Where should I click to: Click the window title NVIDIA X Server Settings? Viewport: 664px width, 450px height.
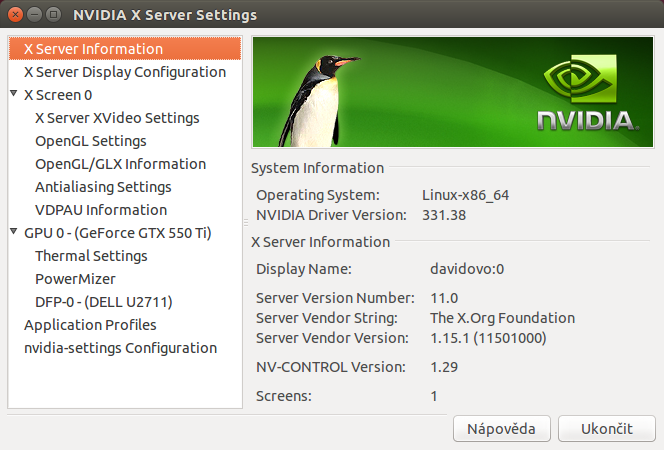click(165, 15)
